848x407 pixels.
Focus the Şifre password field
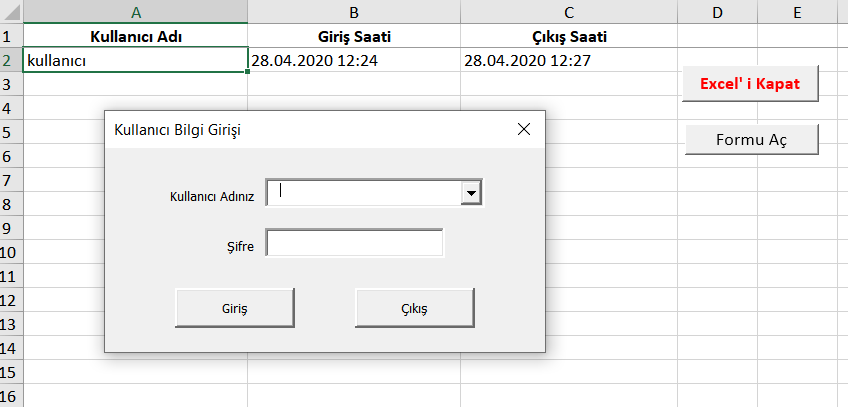coord(355,243)
